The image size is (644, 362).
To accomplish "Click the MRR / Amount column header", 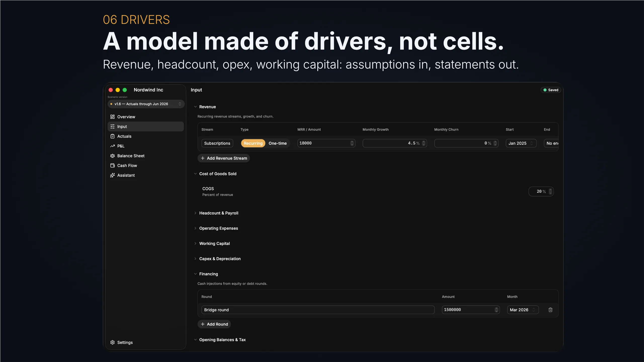I will 309,130.
